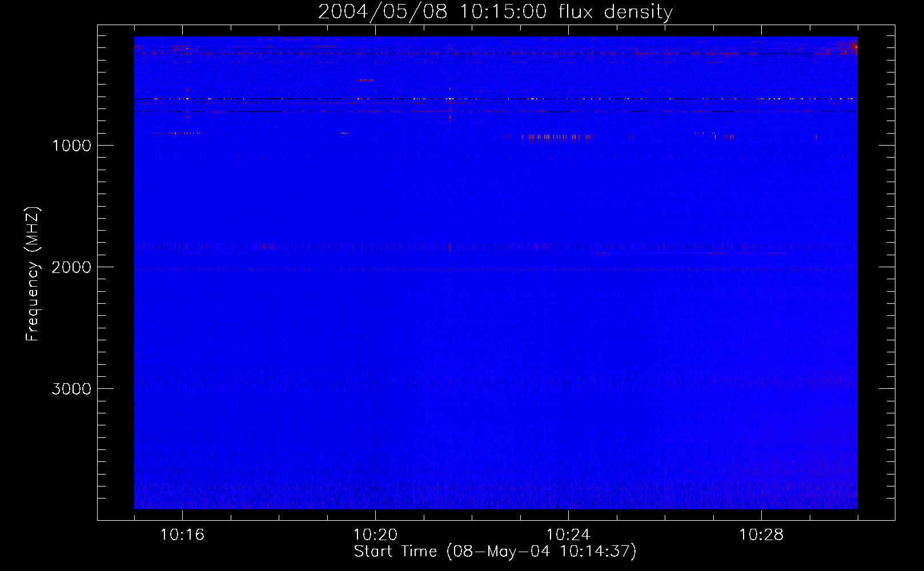The height and width of the screenshot is (571, 924).
Task: Click the plot title "2004/05/08 10:15:00 flux density"
Action: (495, 12)
